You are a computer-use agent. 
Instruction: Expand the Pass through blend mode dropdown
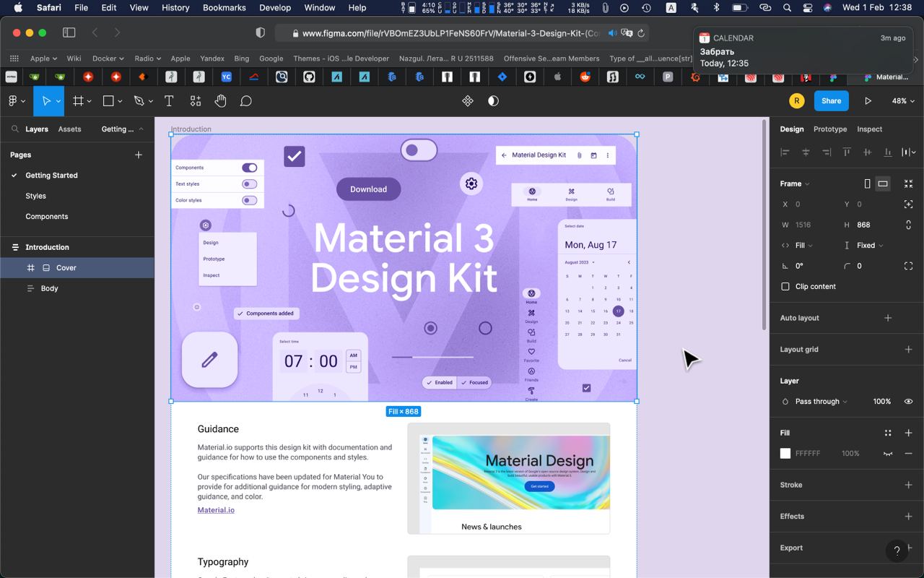pos(821,402)
